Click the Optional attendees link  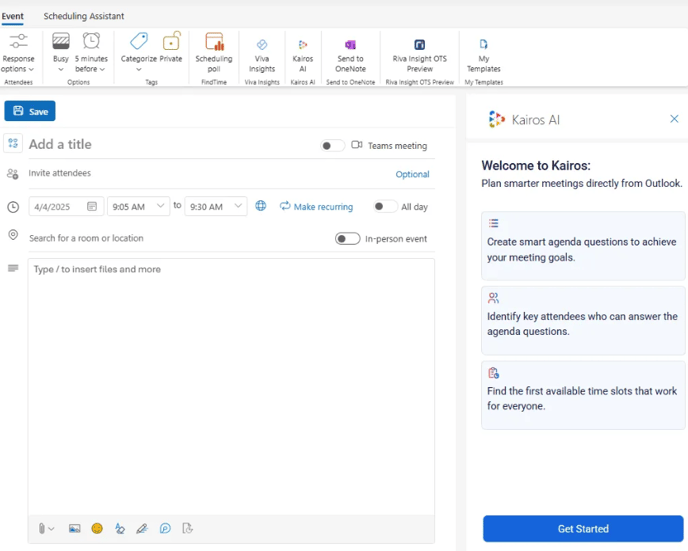(x=412, y=174)
